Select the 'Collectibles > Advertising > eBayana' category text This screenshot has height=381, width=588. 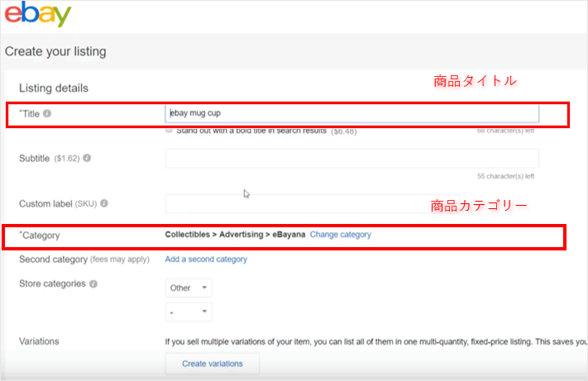[235, 235]
